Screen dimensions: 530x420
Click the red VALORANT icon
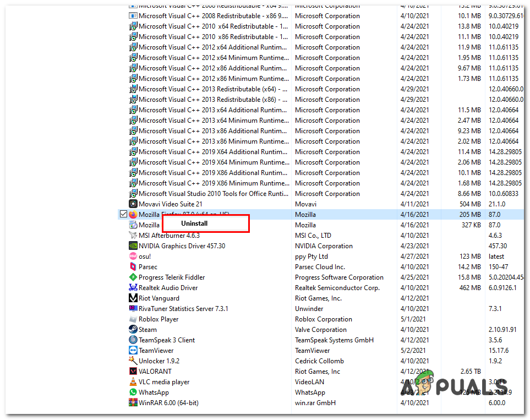point(133,371)
